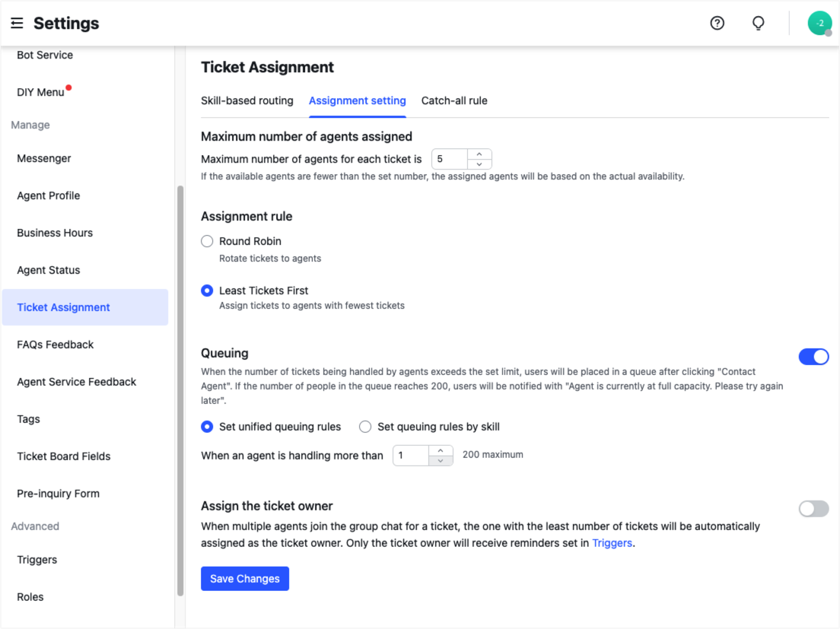Click the Save Changes button

[x=244, y=578]
